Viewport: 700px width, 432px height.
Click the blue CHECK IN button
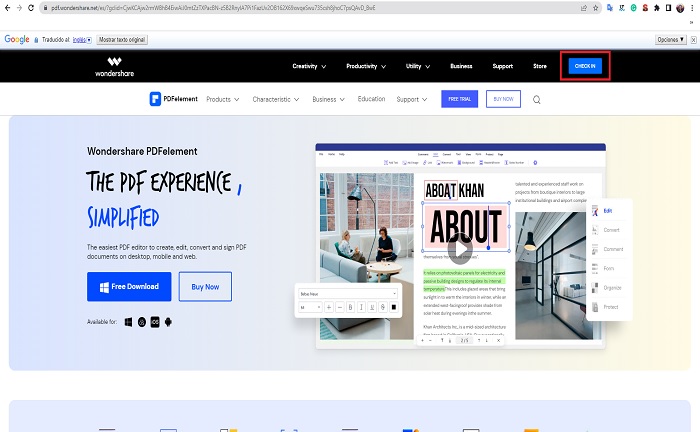tap(585, 66)
